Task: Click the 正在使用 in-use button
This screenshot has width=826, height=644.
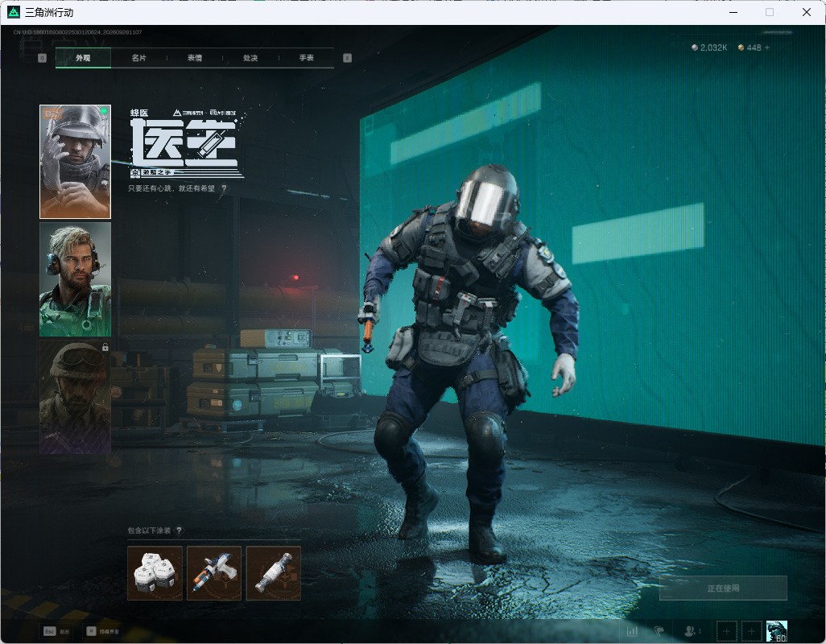Action: pos(723,588)
